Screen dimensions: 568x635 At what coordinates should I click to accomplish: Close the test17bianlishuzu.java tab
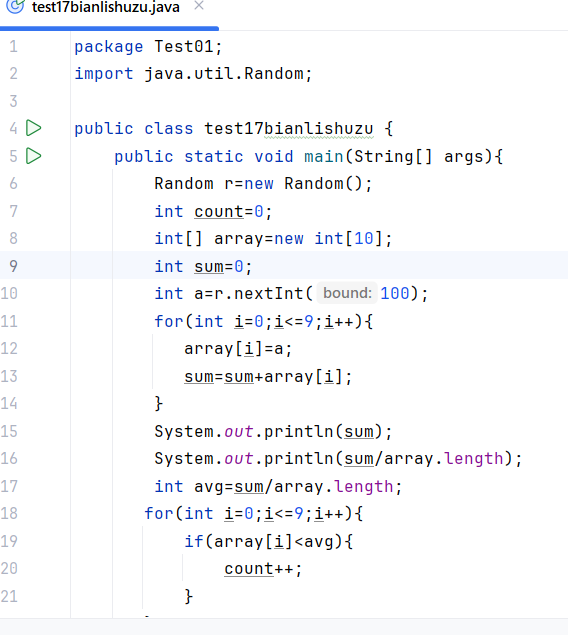tap(199, 5)
